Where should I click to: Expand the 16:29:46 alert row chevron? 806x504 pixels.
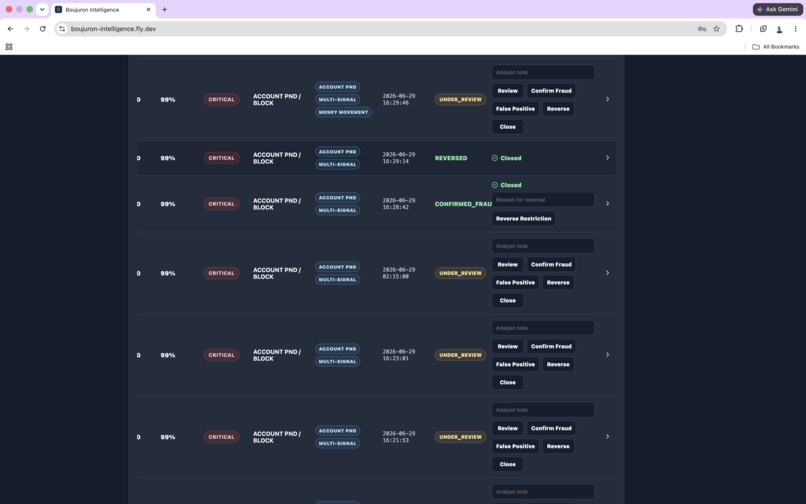click(x=607, y=99)
